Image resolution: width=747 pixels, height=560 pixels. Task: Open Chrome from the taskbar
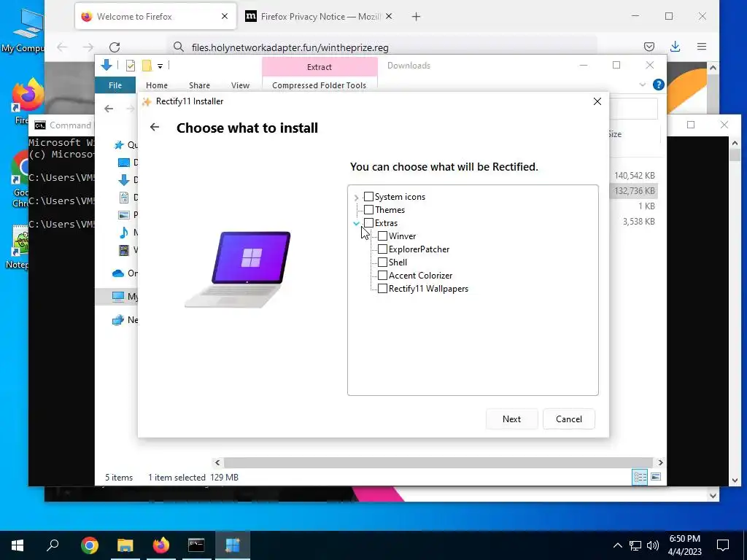pos(90,545)
